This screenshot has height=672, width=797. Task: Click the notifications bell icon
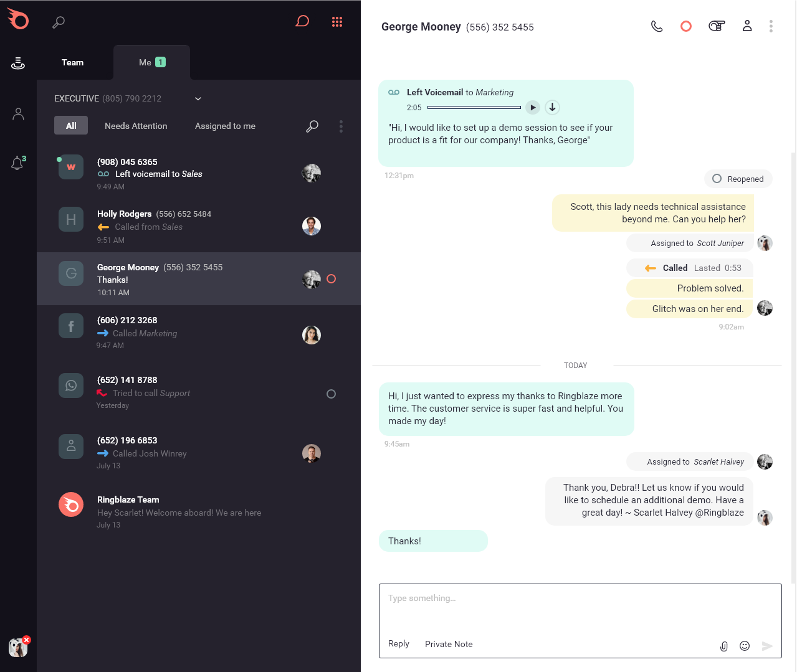click(x=17, y=163)
